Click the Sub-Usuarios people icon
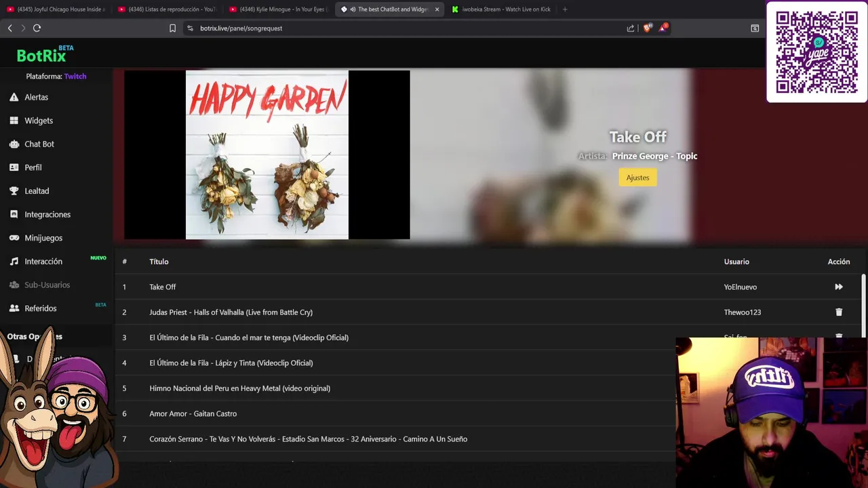868x488 pixels. [14, 285]
